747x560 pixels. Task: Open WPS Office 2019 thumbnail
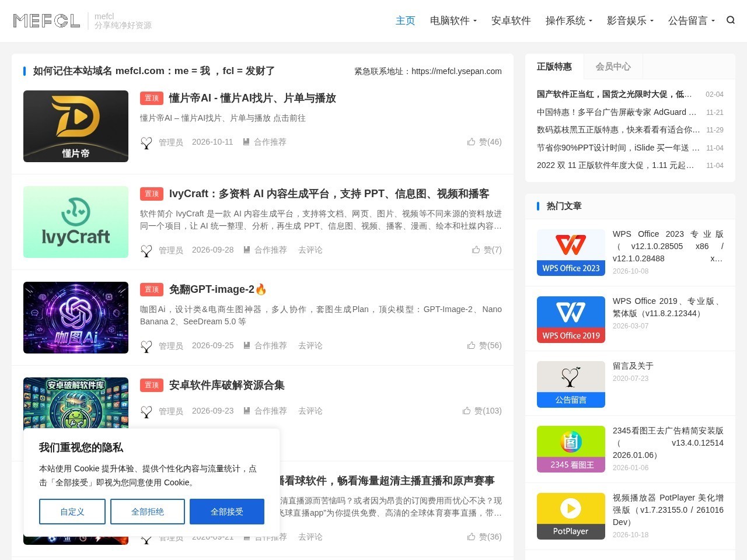571,320
